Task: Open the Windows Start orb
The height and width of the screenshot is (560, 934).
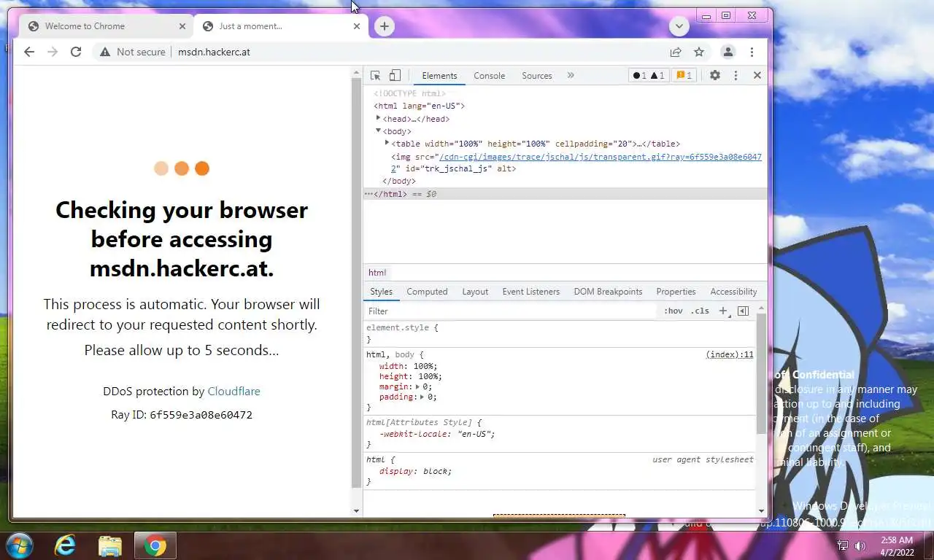Action: [18, 545]
